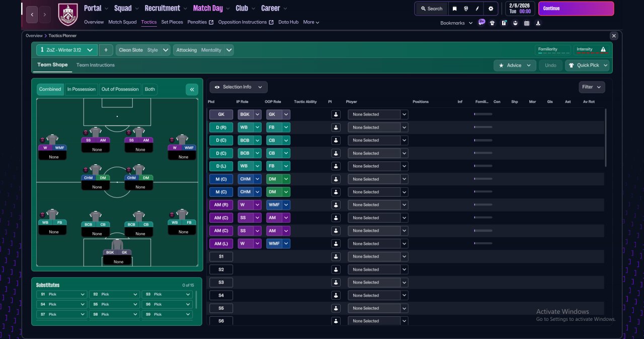Click the player icon in the D (R) row
This screenshot has width=644, height=339.
click(336, 127)
